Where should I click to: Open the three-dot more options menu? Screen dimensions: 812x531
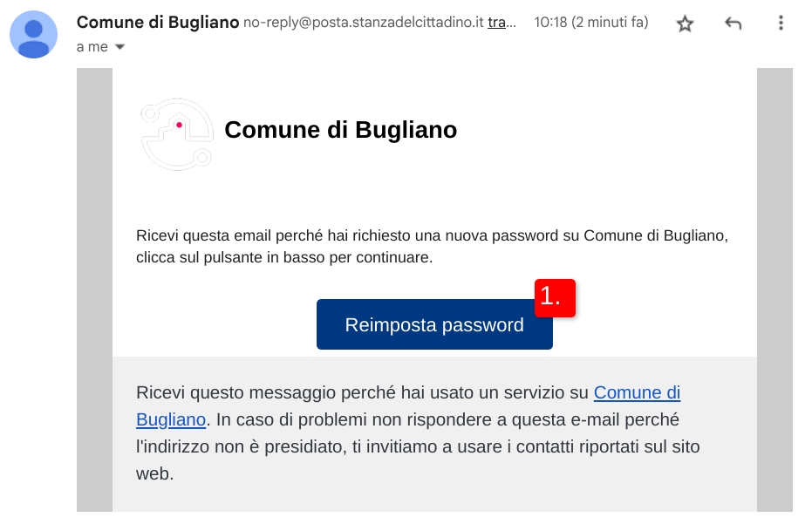(x=781, y=24)
